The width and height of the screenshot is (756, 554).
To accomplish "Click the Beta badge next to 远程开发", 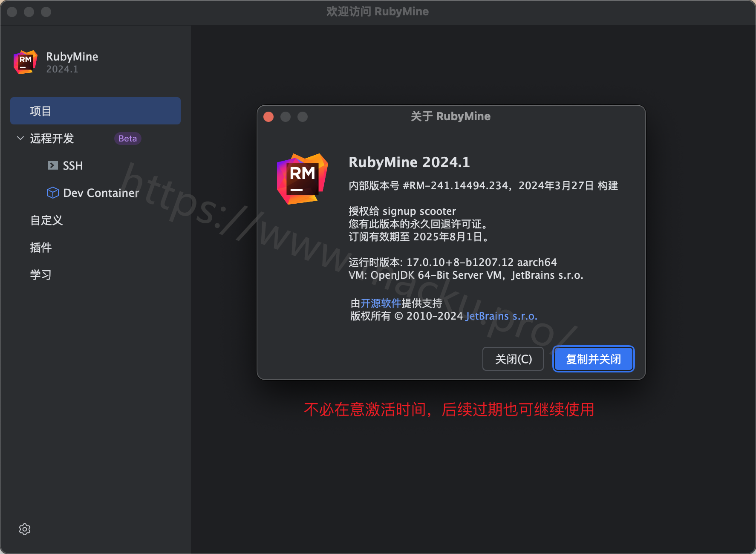I will [127, 138].
